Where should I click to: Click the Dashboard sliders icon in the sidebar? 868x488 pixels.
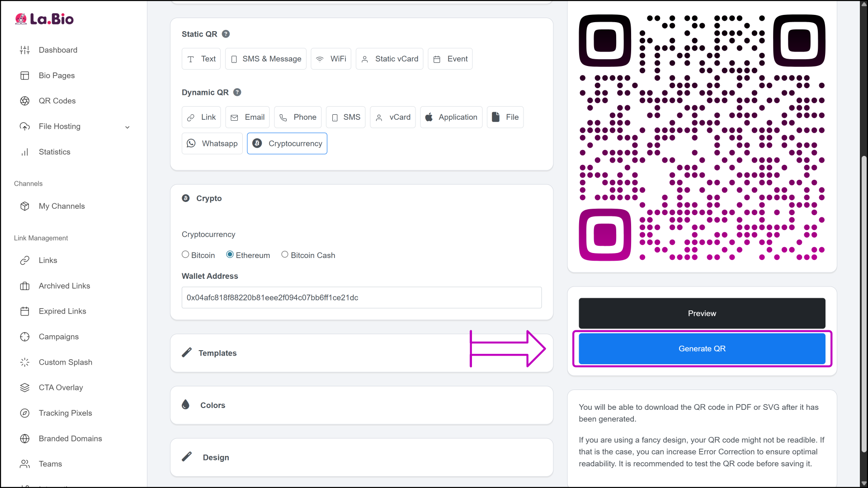25,50
